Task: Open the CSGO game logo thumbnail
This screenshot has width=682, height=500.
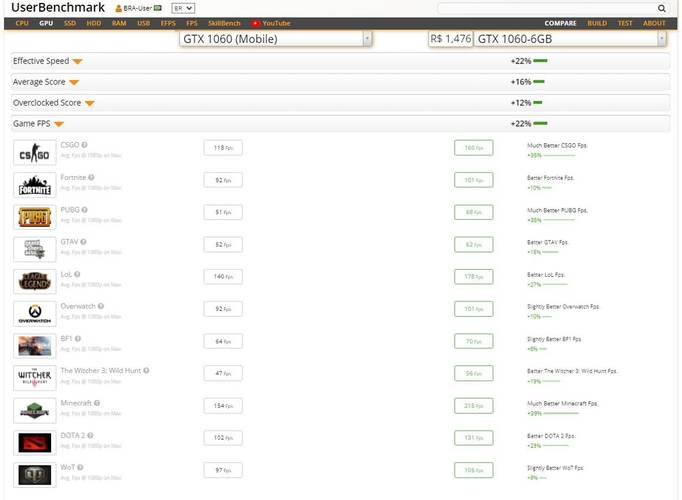Action: click(35, 153)
